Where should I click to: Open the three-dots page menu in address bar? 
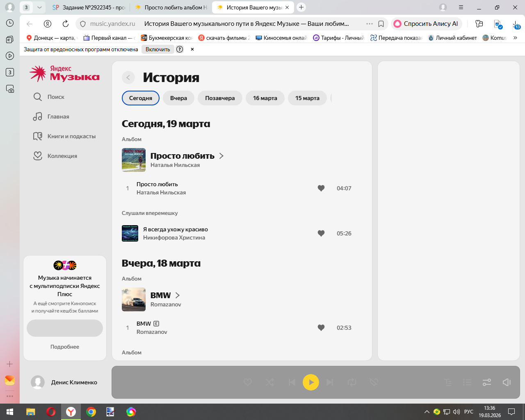click(x=370, y=24)
